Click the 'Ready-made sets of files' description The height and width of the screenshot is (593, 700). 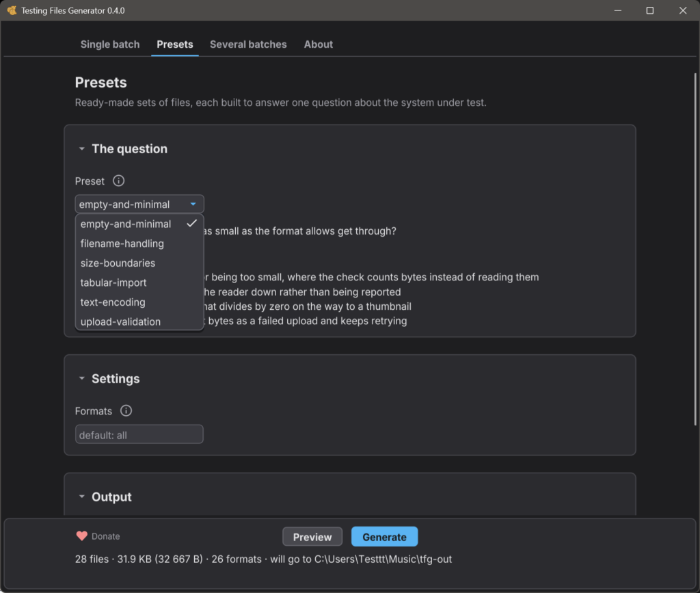pos(281,103)
